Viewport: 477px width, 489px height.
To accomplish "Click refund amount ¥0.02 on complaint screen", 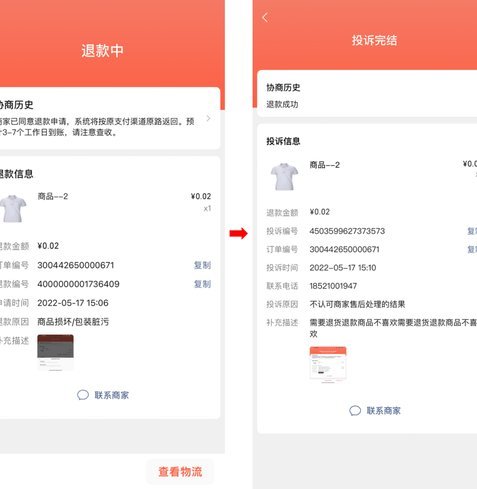I will pyautogui.click(x=319, y=212).
